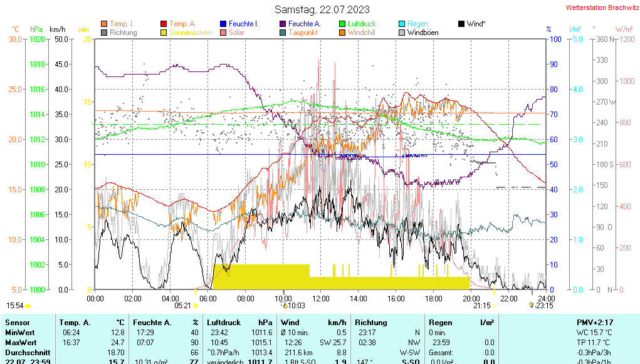The width and height of the screenshot is (640, 364).
Task: Click the sunset icon at 21:15
Action: [494, 306]
